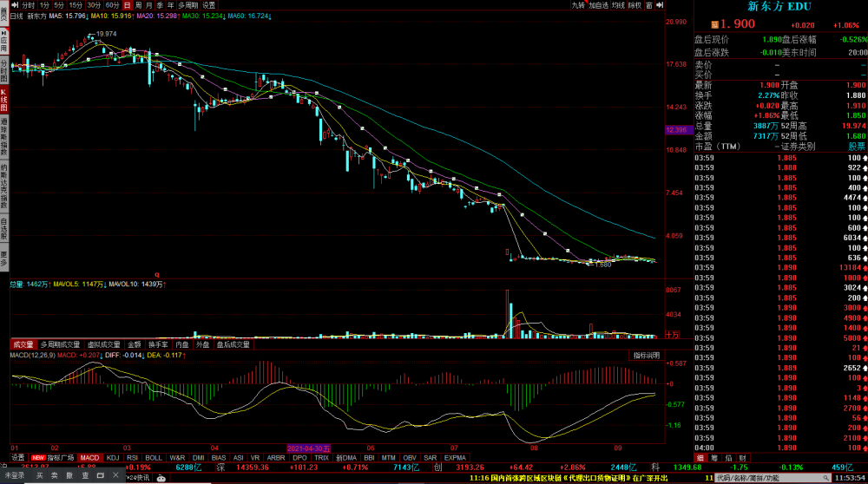Click the 国内首张跨区域区块链 news ticker
Viewport: 868px width, 484px height.
pos(569,478)
